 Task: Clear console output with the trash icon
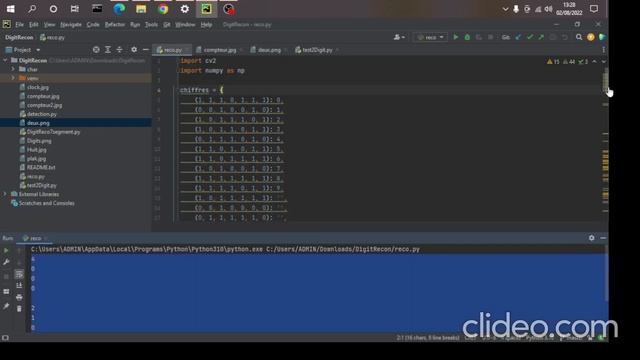click(19, 309)
